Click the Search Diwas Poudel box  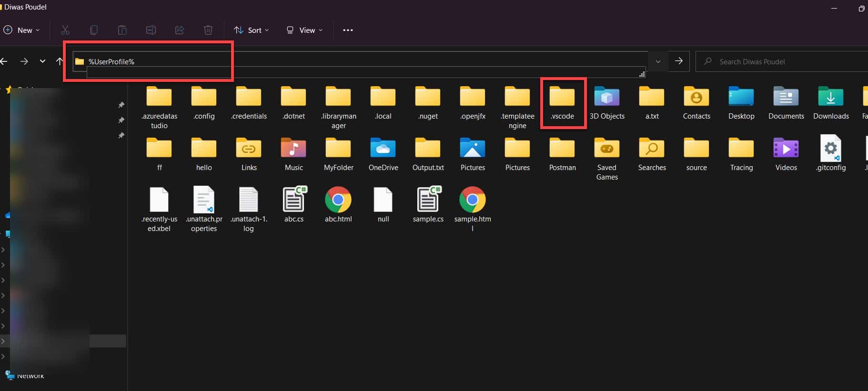tap(782, 61)
